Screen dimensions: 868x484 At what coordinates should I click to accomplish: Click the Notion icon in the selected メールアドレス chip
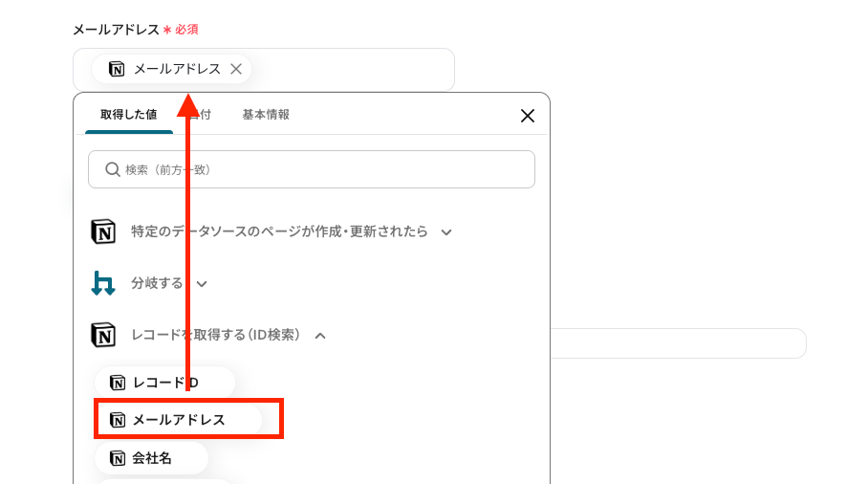[117, 69]
